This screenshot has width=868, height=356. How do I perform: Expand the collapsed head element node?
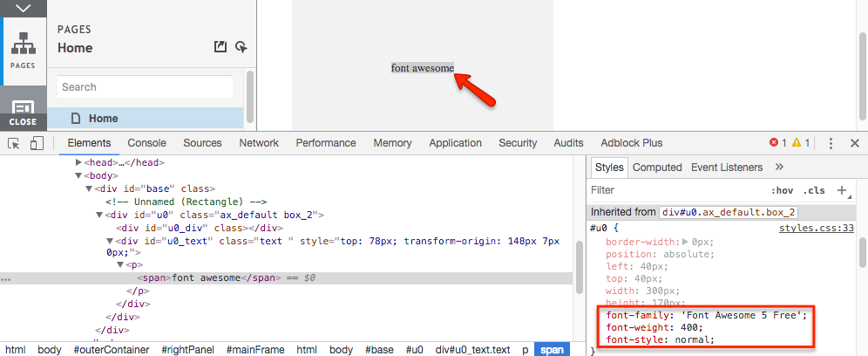click(78, 162)
